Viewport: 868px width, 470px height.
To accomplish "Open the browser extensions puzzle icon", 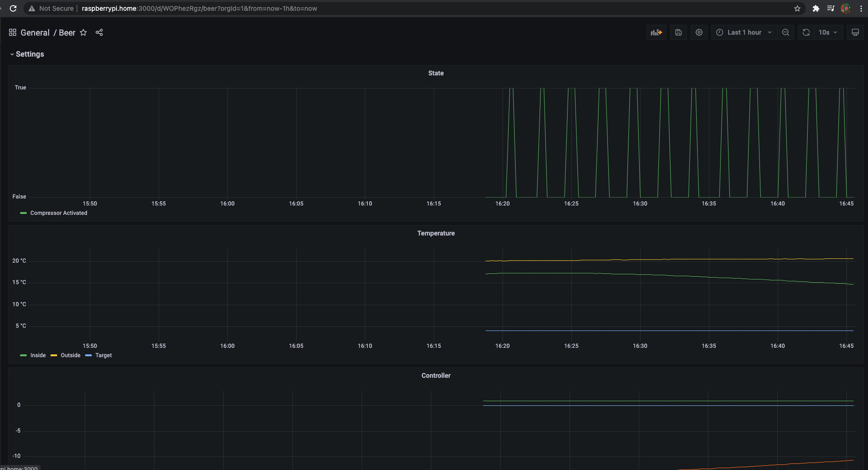I will [816, 8].
